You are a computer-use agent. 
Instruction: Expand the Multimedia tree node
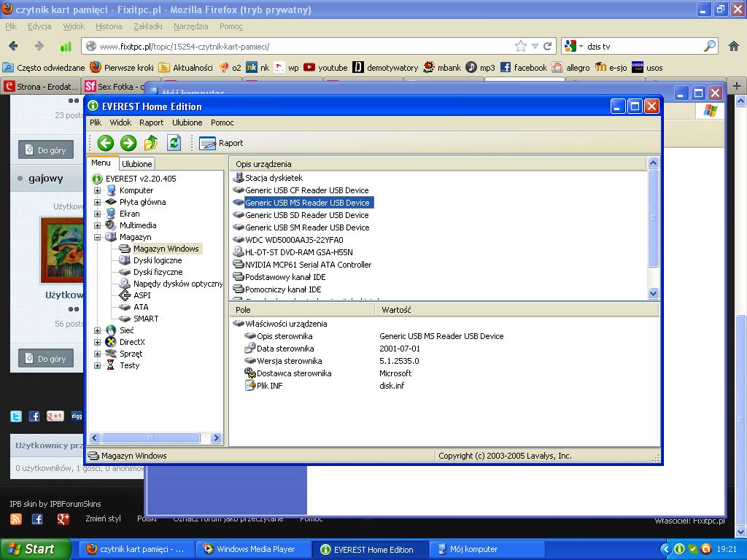click(97, 225)
